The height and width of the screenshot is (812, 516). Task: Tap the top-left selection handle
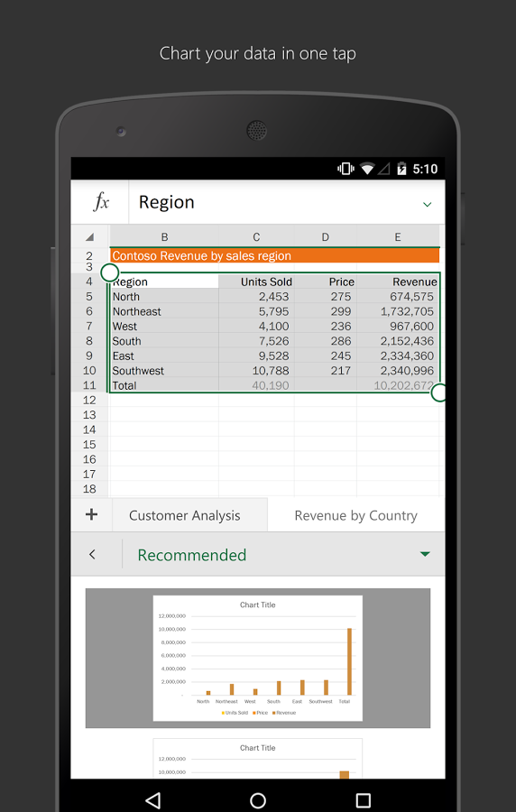coord(110,272)
